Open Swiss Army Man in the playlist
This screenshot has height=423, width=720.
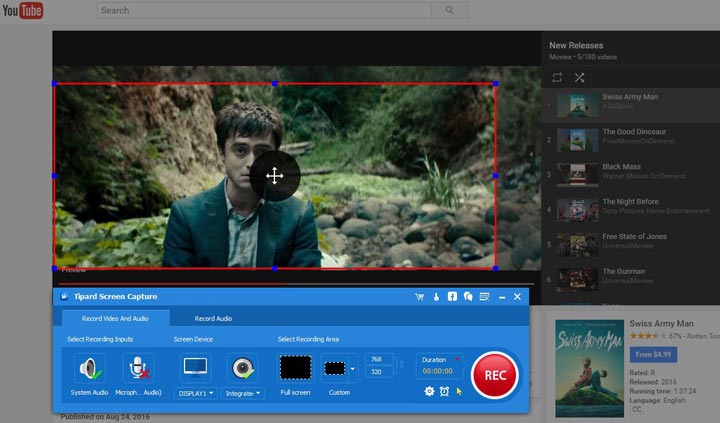pyautogui.click(x=630, y=105)
